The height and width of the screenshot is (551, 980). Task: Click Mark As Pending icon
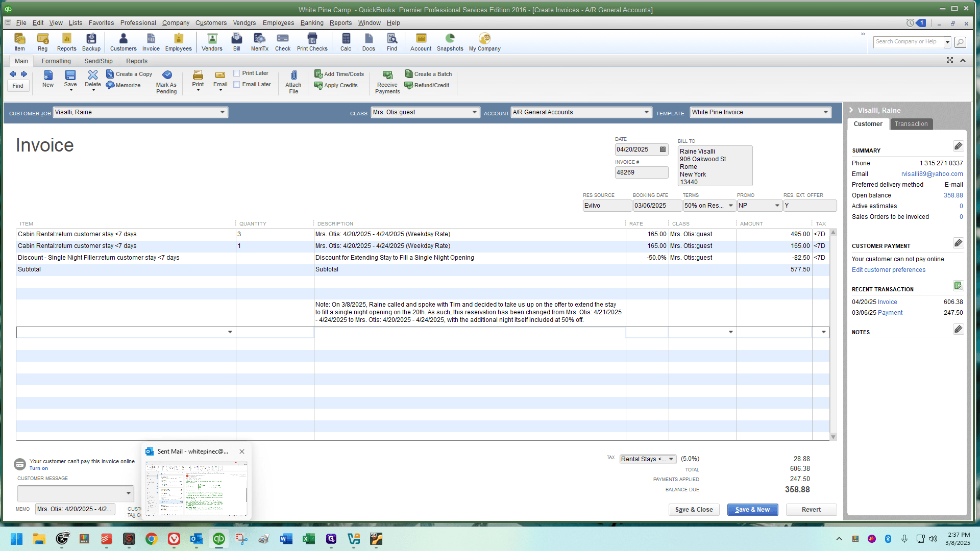click(x=166, y=82)
